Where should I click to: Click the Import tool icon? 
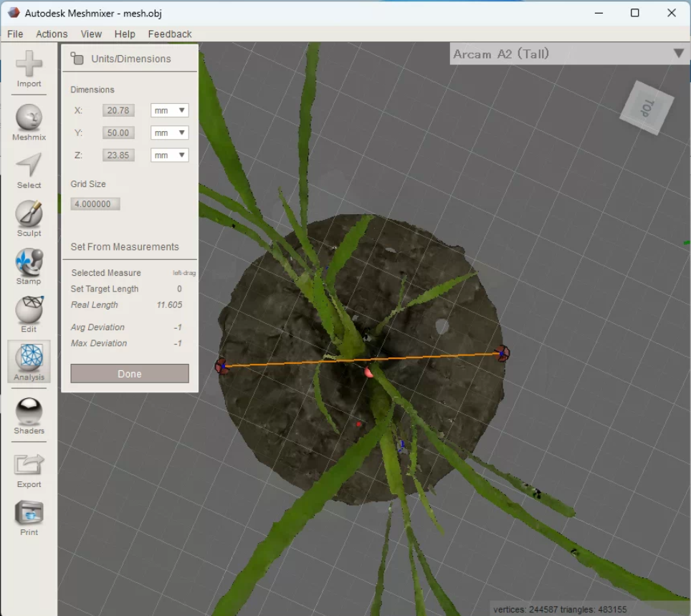(x=29, y=64)
